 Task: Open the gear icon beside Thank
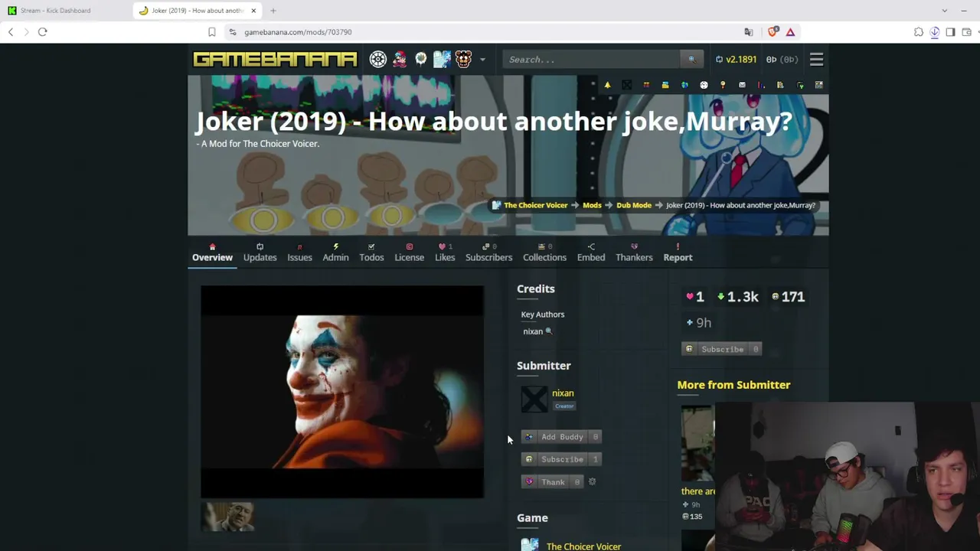click(592, 482)
